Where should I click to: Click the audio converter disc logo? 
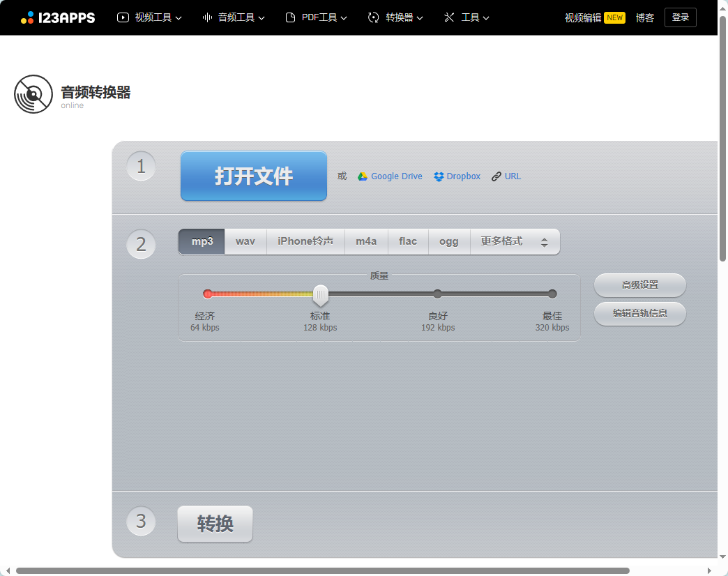click(x=33, y=94)
